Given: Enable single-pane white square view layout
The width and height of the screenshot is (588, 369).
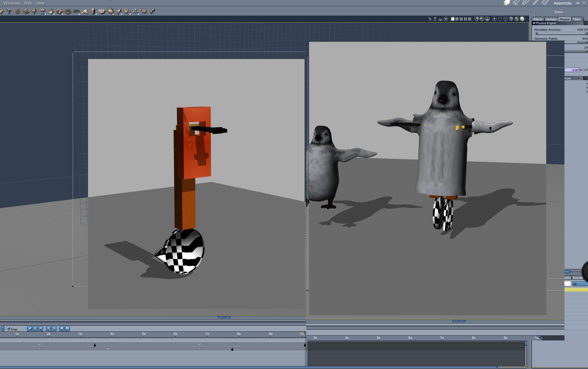Looking at the screenshot, I should click(x=453, y=19).
